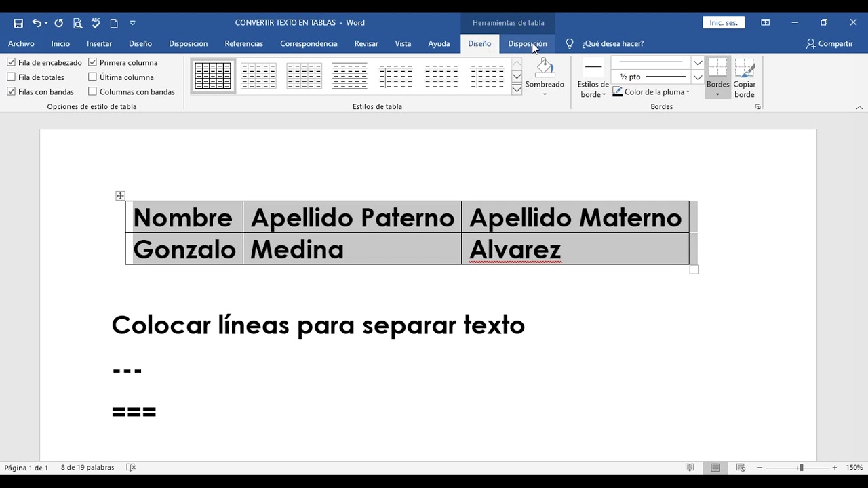Run spelling check from quick access toolbar

click(96, 23)
